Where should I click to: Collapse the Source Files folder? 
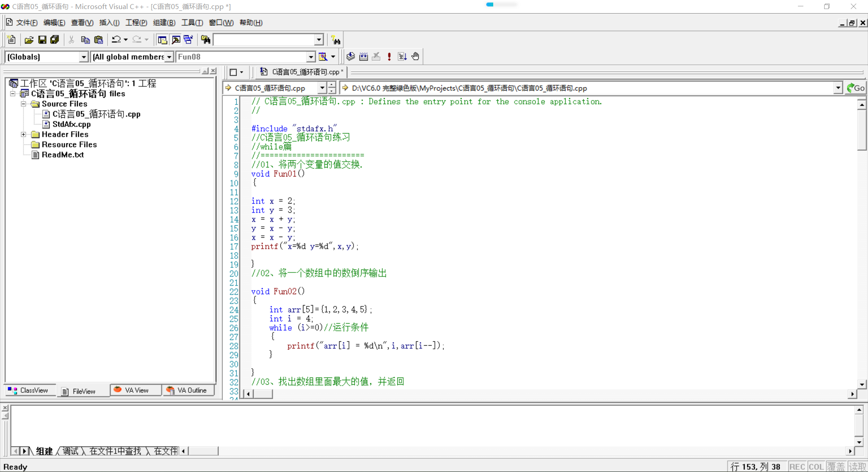point(24,104)
